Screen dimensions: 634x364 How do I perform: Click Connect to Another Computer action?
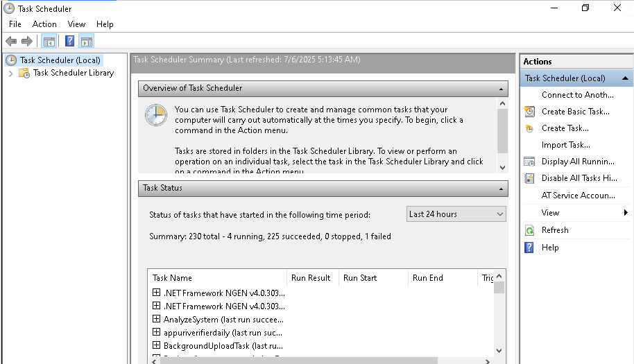(577, 95)
